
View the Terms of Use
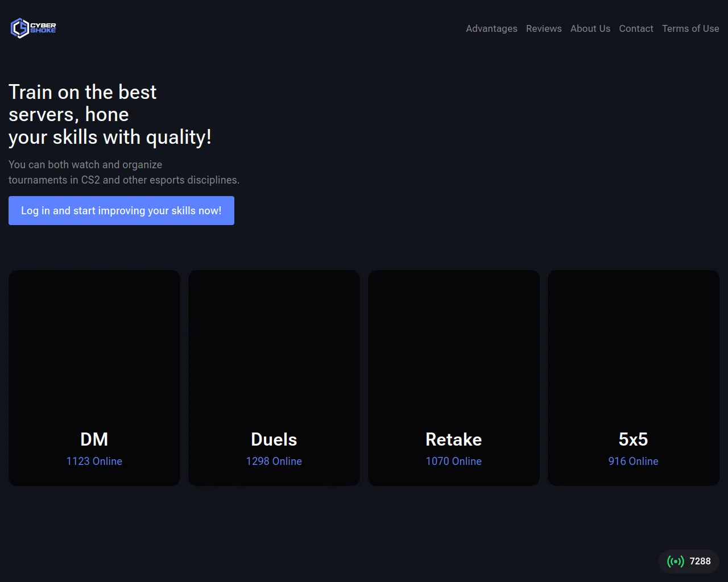pos(690,28)
